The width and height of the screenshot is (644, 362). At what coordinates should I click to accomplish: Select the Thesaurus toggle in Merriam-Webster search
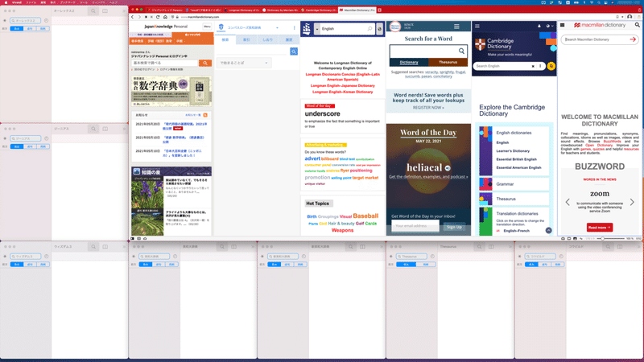click(448, 63)
